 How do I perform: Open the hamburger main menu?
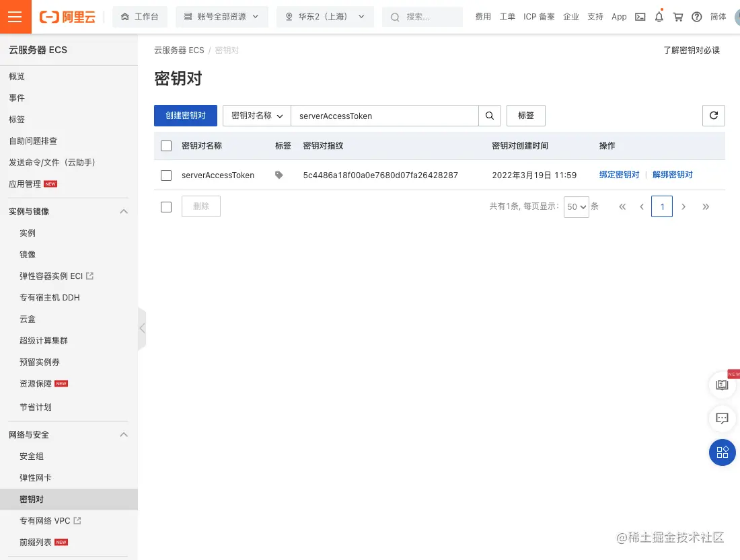tap(15, 17)
